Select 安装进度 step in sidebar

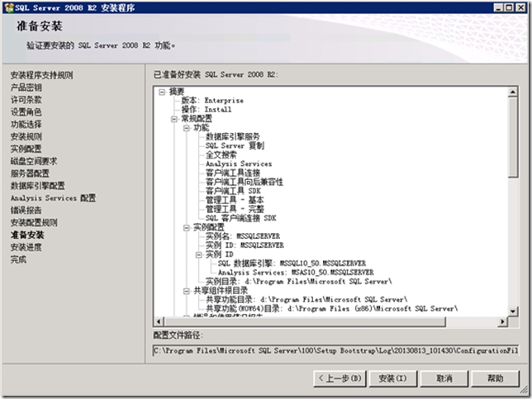click(26, 247)
